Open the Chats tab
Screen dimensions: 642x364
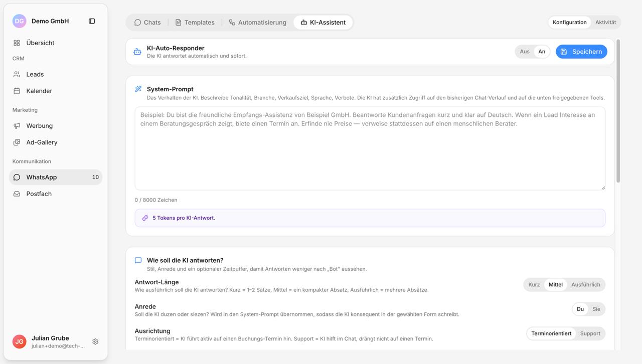pyautogui.click(x=147, y=23)
